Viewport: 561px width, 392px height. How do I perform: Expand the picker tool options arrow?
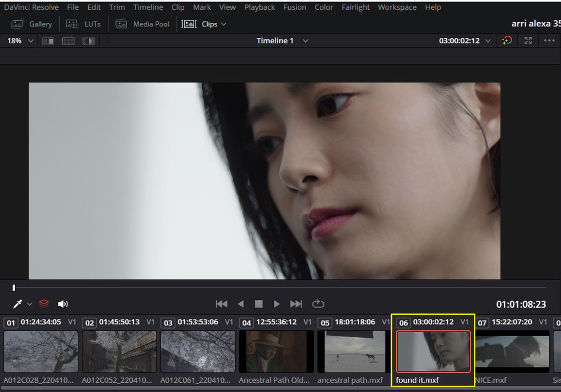pyautogui.click(x=30, y=304)
